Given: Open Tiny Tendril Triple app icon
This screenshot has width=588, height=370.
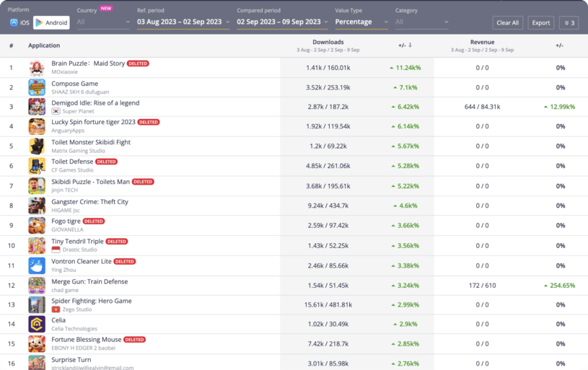Looking at the screenshot, I should pos(37,245).
